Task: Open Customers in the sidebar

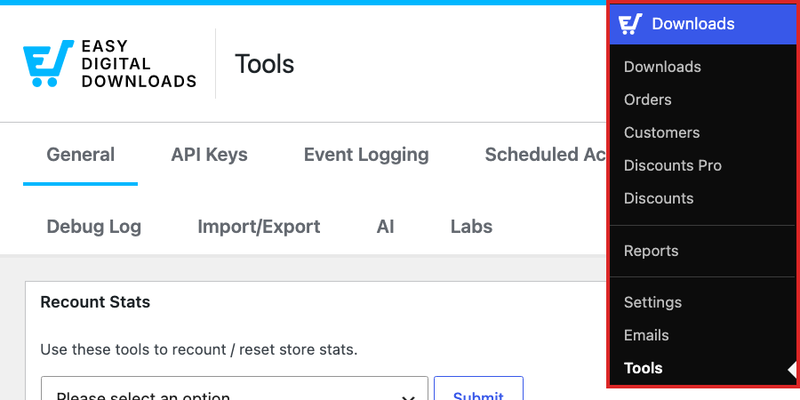Action: [662, 133]
